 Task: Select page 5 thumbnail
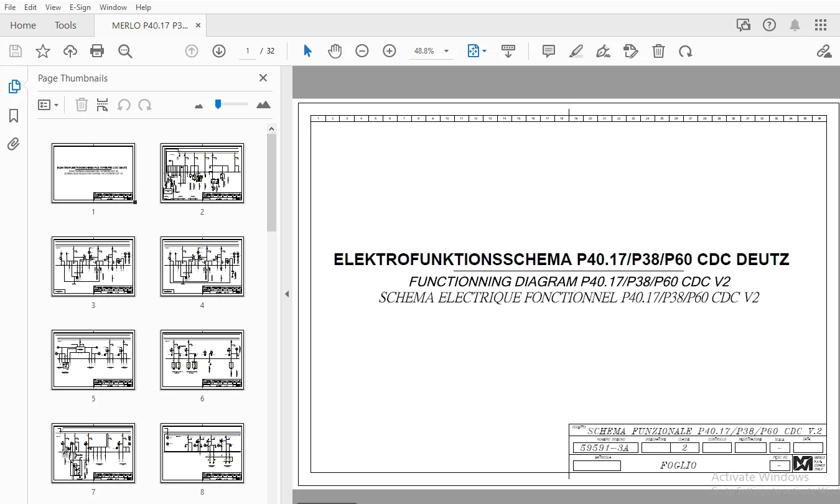click(x=93, y=360)
